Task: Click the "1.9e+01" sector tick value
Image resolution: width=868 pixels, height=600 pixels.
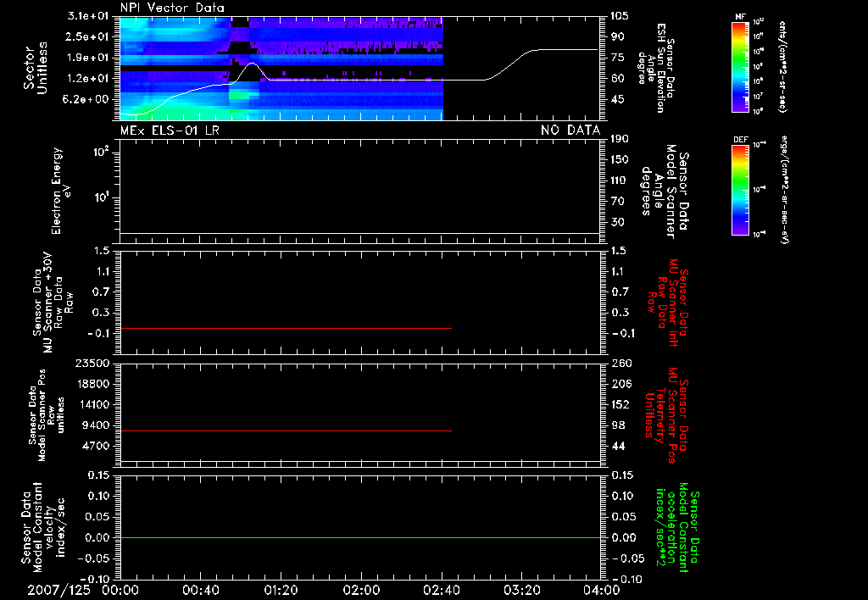Action: click(88, 58)
